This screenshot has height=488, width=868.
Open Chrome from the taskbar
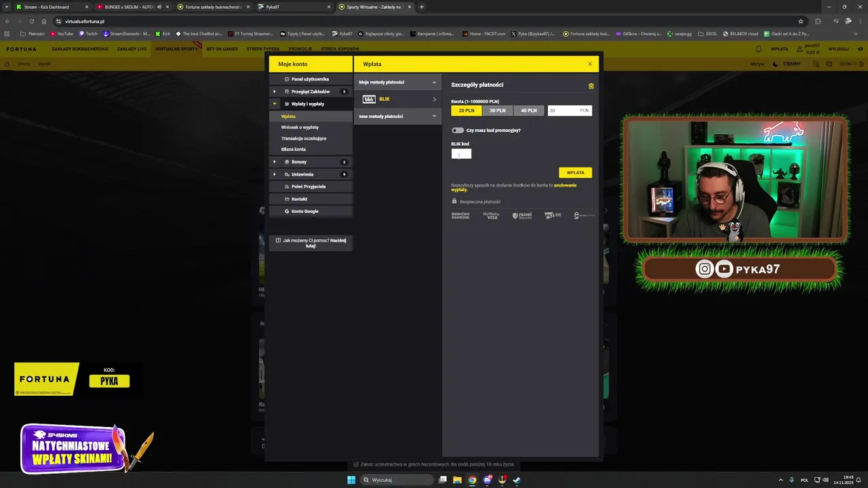coord(473,480)
